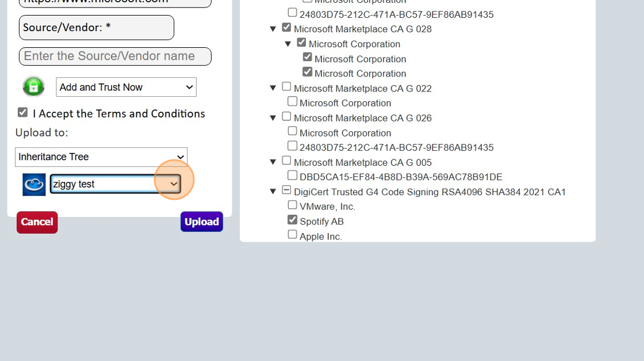Collapse Microsoft Marketplace CA G 022 branch
The width and height of the screenshot is (644, 361).
(273, 86)
